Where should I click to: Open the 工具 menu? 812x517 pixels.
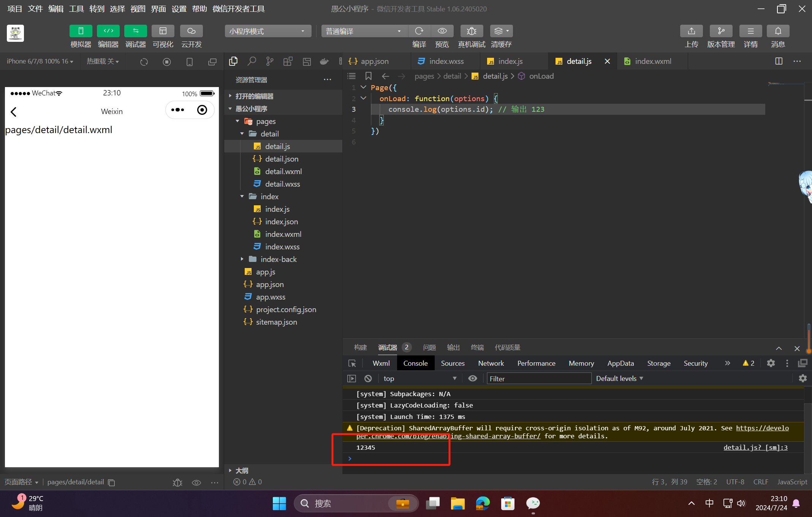76,9
